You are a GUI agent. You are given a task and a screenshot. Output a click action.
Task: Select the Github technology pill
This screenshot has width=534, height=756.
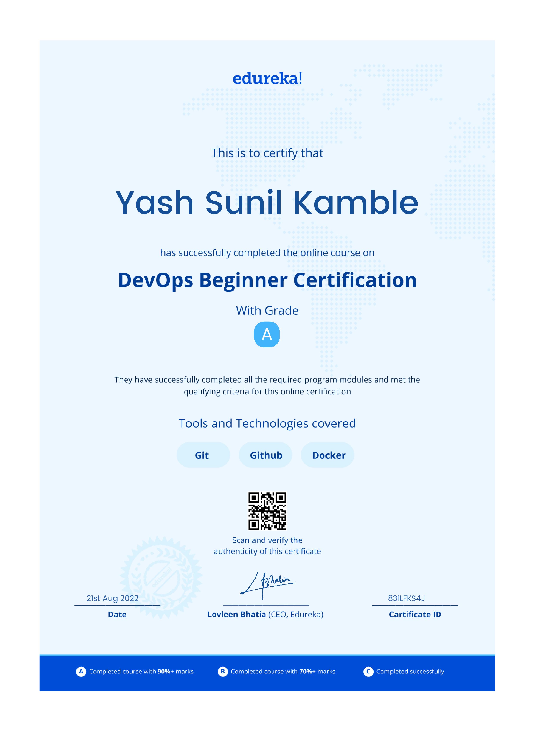point(265,455)
